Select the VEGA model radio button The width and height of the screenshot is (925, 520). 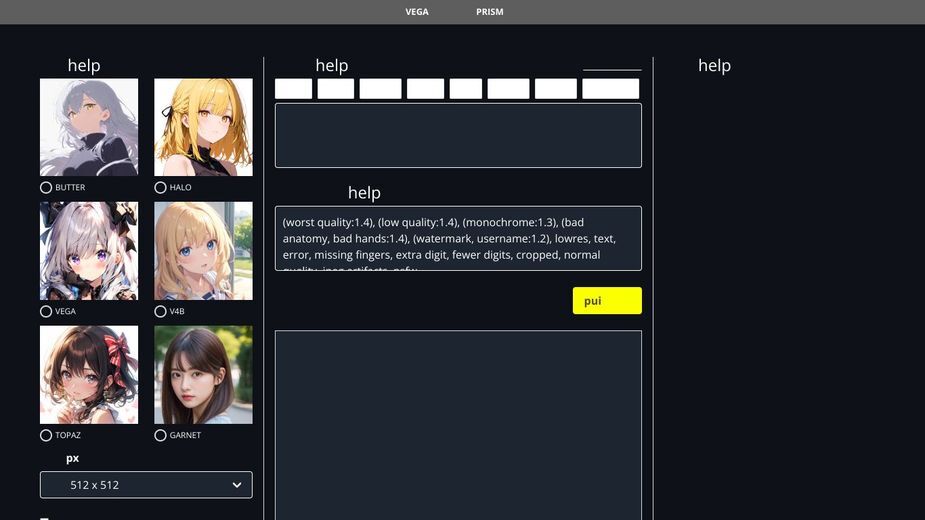[x=46, y=311]
